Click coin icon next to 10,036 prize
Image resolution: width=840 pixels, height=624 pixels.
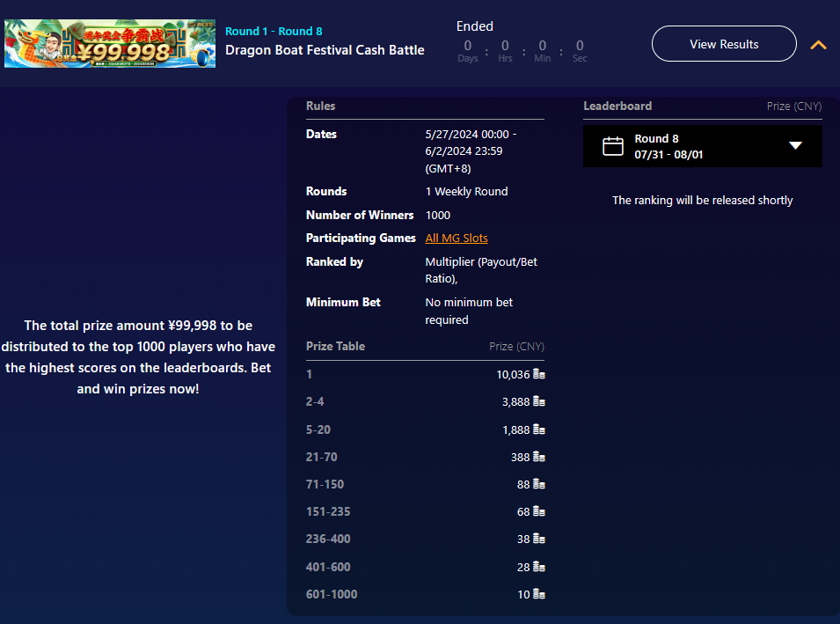click(x=539, y=375)
